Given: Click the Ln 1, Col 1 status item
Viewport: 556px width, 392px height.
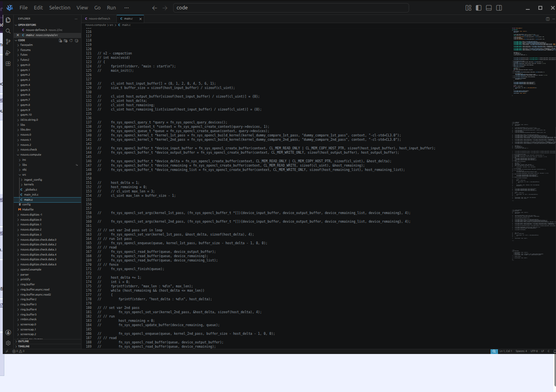Looking at the screenshot, I should click(505, 351).
